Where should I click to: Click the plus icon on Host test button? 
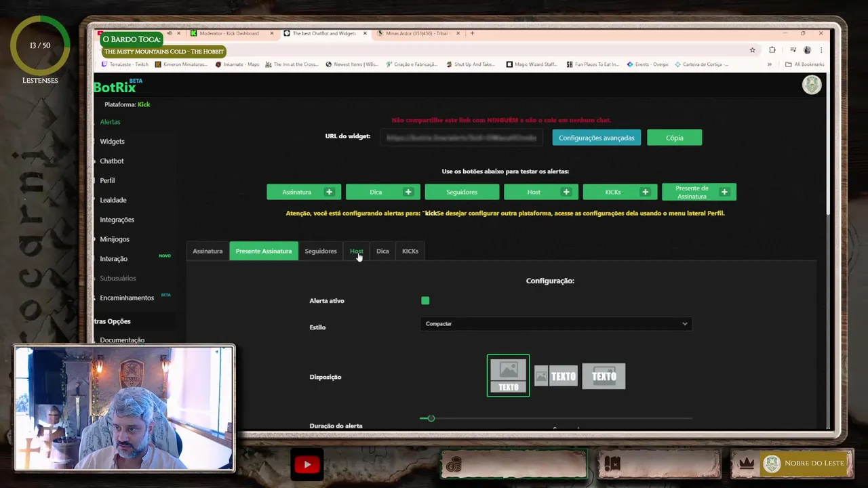pos(566,192)
